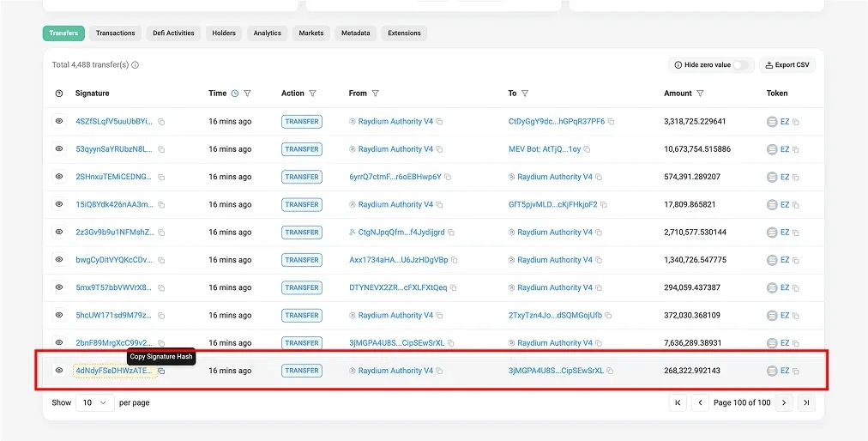Go to previous page of transfers
This screenshot has height=441, width=868.
pos(700,402)
